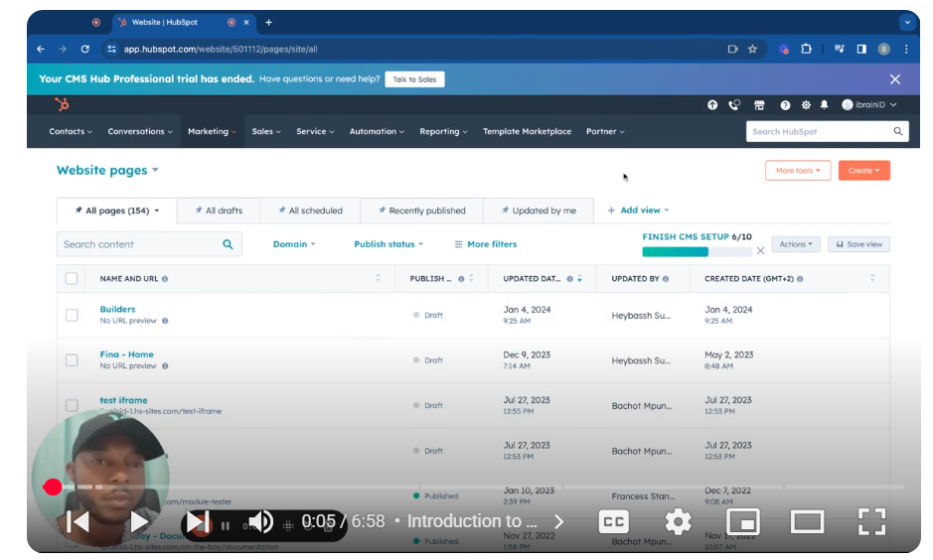Switch to the Recently published tab
933x560 pixels.
pos(422,210)
